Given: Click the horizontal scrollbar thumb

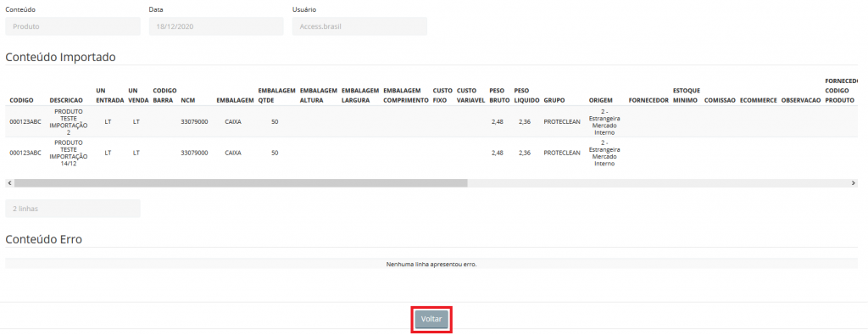Looking at the screenshot, I should pos(241,182).
